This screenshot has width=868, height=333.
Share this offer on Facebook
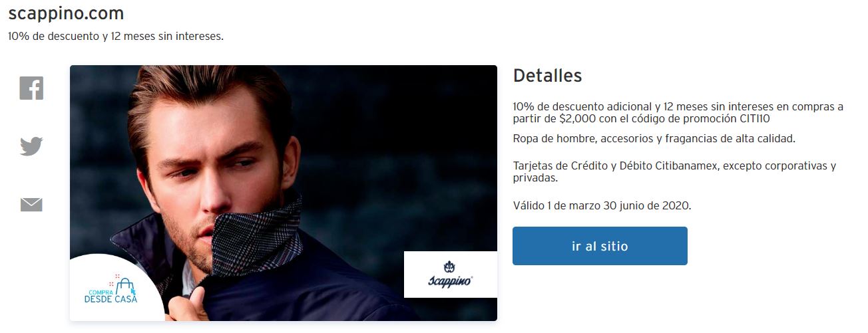pyautogui.click(x=31, y=88)
